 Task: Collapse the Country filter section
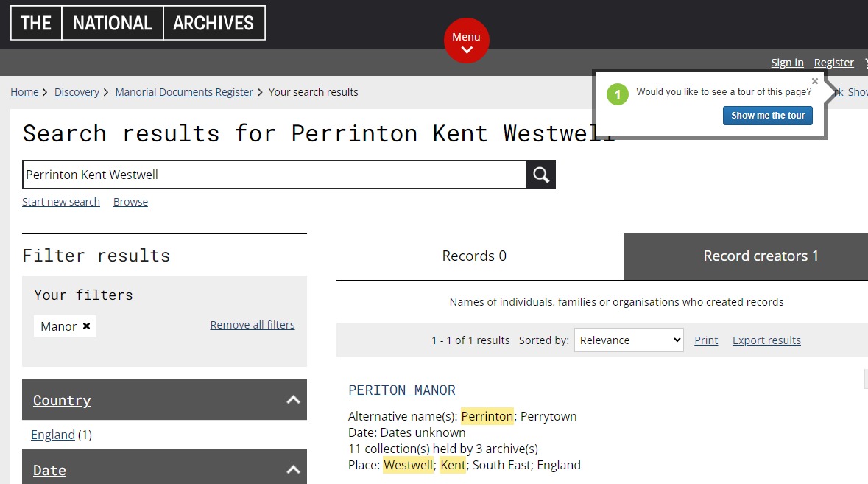293,400
